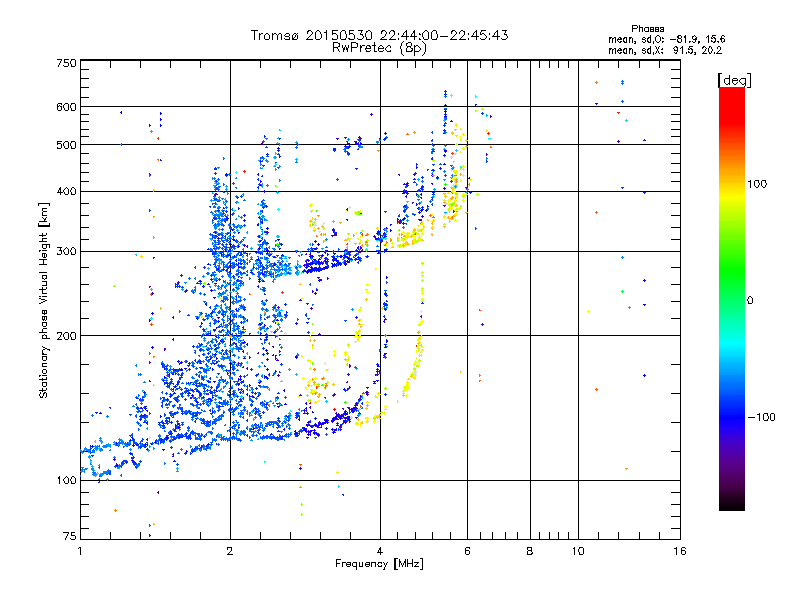Click the phase colorbar gradient
This screenshot has height=600, width=800.
(732, 298)
